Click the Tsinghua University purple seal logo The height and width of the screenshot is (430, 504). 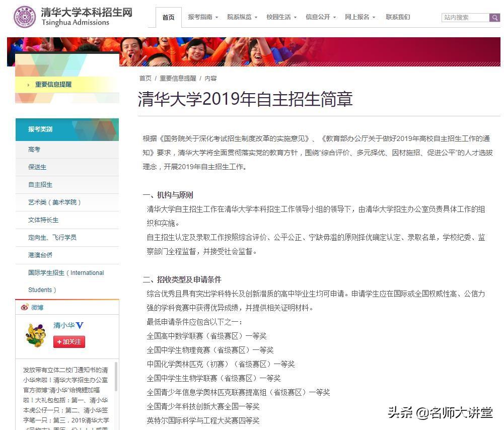click(25, 17)
